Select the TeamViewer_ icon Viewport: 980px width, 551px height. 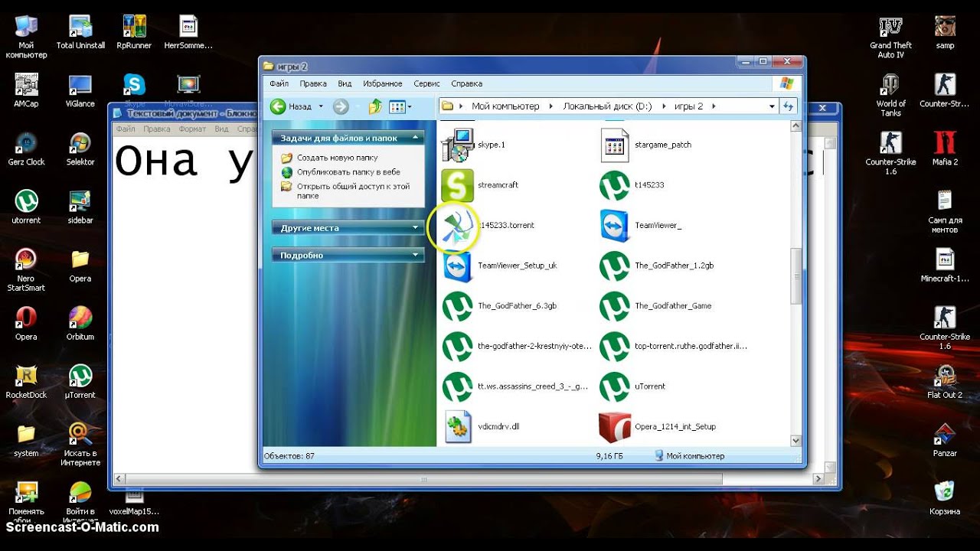(615, 226)
